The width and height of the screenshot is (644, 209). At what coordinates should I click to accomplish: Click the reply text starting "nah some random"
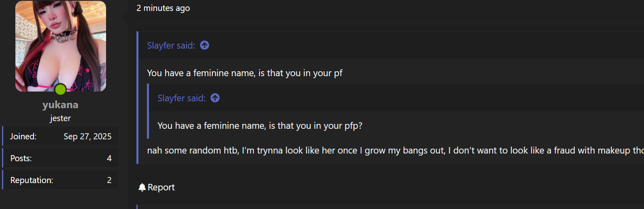[x=364, y=151]
